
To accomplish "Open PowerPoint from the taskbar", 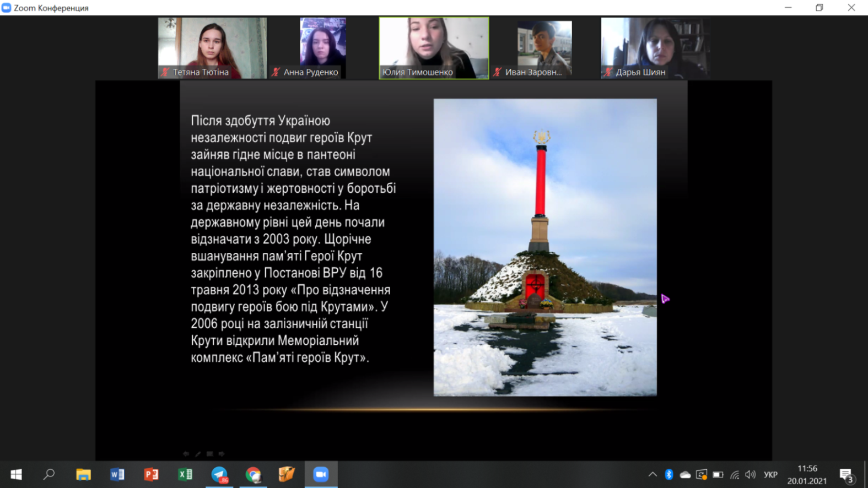I will [x=151, y=474].
